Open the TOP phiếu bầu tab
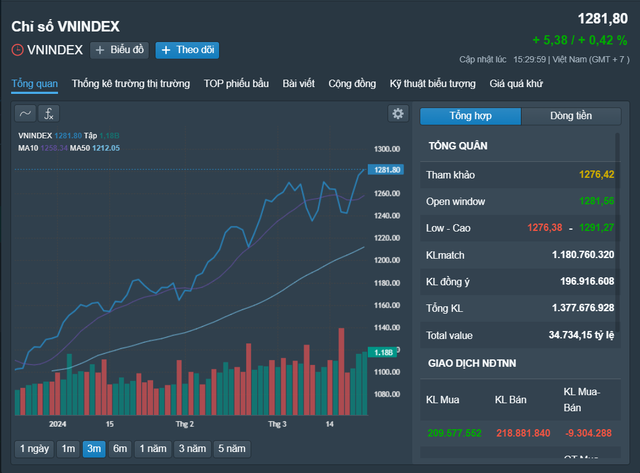This screenshot has width=640, height=473. (236, 84)
